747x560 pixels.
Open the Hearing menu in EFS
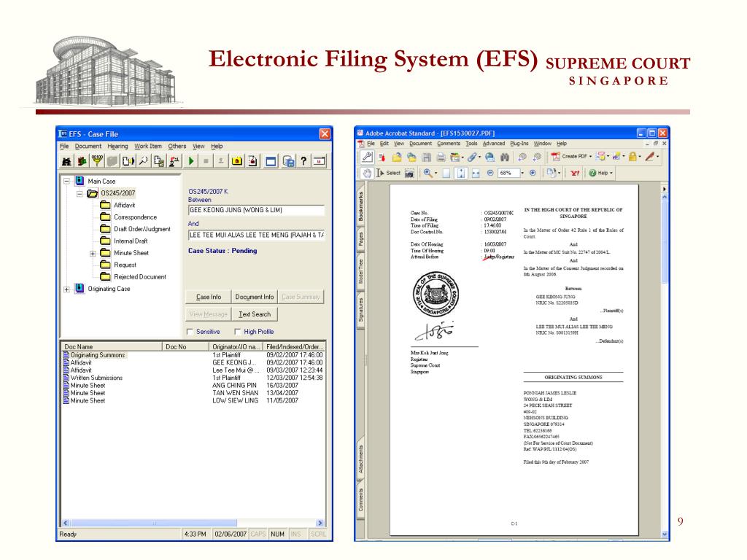pos(117,146)
